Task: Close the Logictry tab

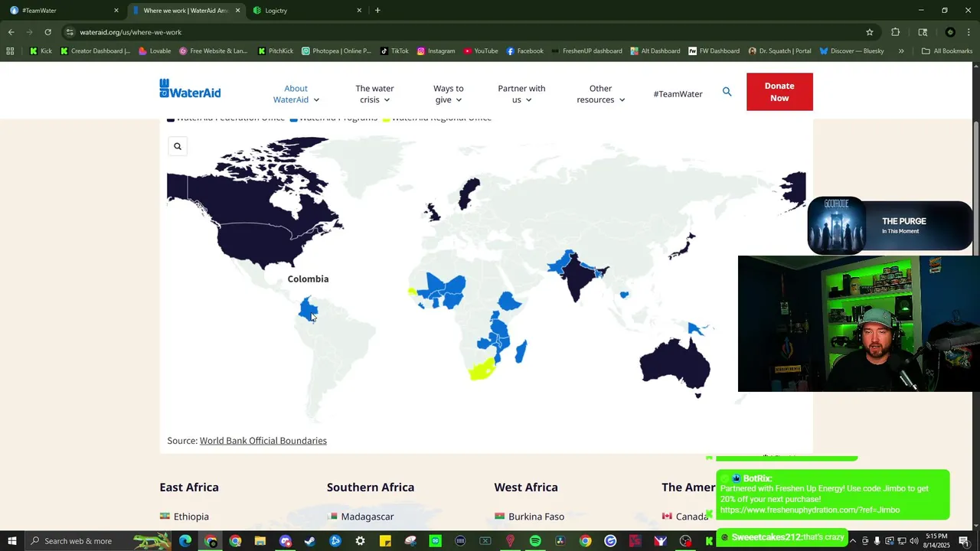Action: pos(359,11)
